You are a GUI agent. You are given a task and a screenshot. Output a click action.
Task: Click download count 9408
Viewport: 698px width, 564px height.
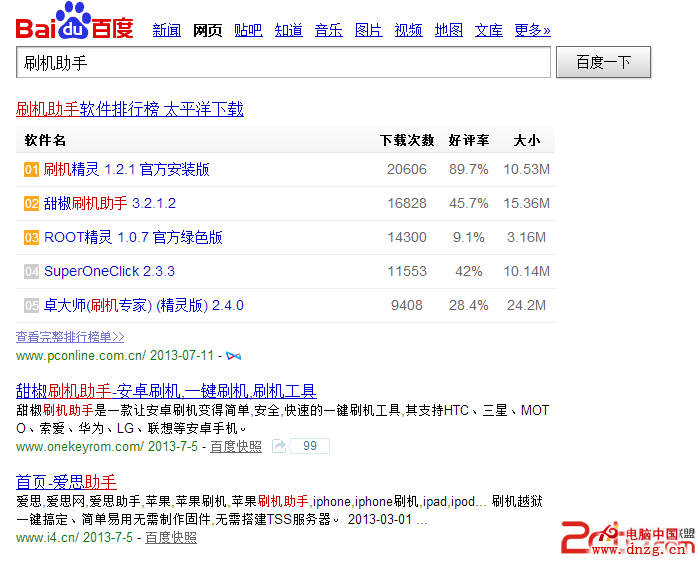tap(407, 305)
